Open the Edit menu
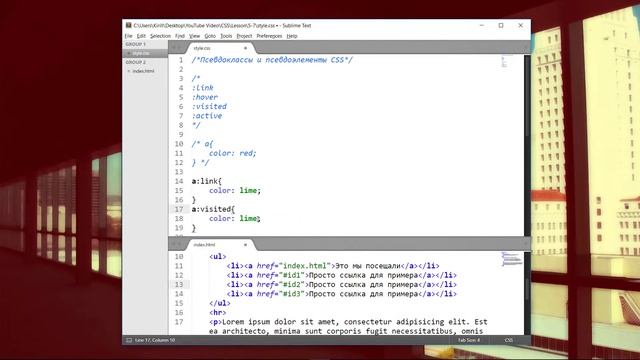This screenshot has width=640, height=360. (141, 36)
